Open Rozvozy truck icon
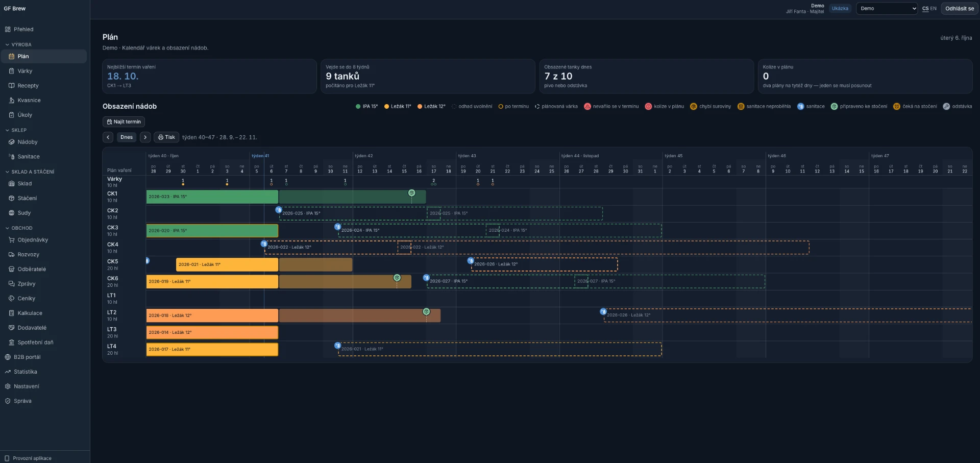The height and width of the screenshot is (463, 980). [x=11, y=254]
